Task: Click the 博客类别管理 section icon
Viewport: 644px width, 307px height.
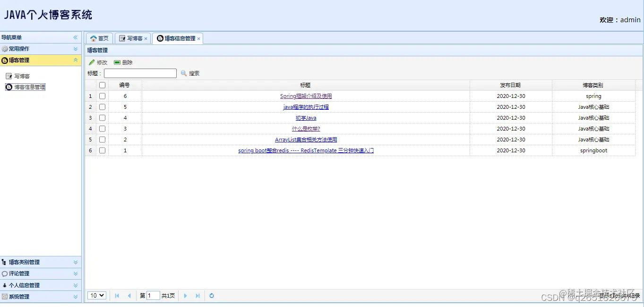Action: point(4,262)
